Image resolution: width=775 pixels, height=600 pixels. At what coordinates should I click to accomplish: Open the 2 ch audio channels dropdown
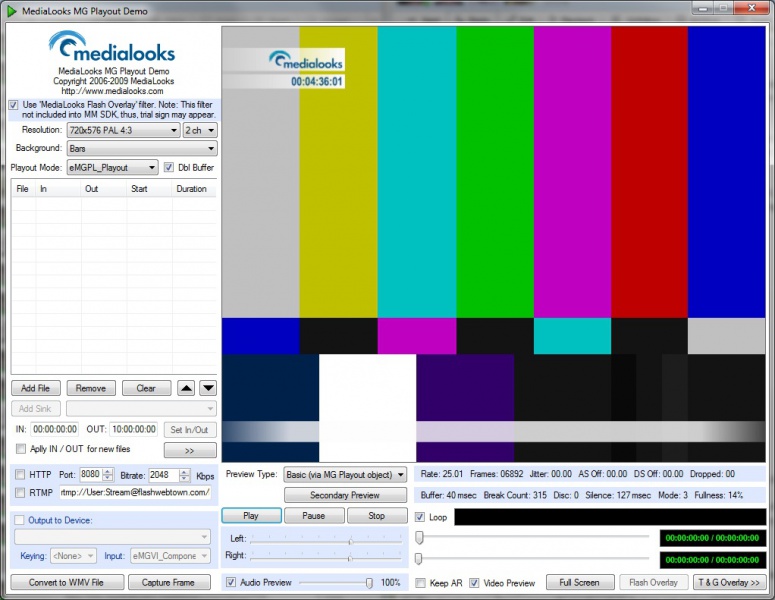click(x=200, y=130)
